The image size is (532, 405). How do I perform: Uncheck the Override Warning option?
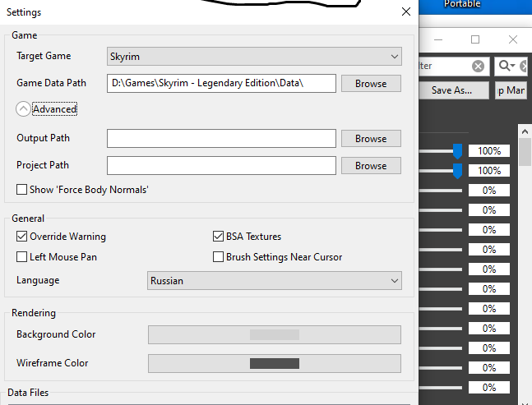[22, 237]
